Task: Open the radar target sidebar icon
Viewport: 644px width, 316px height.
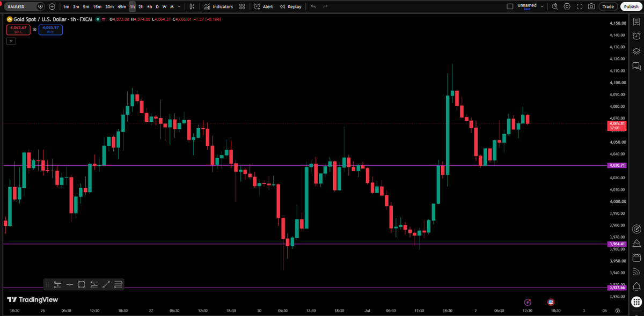Action: [636, 229]
